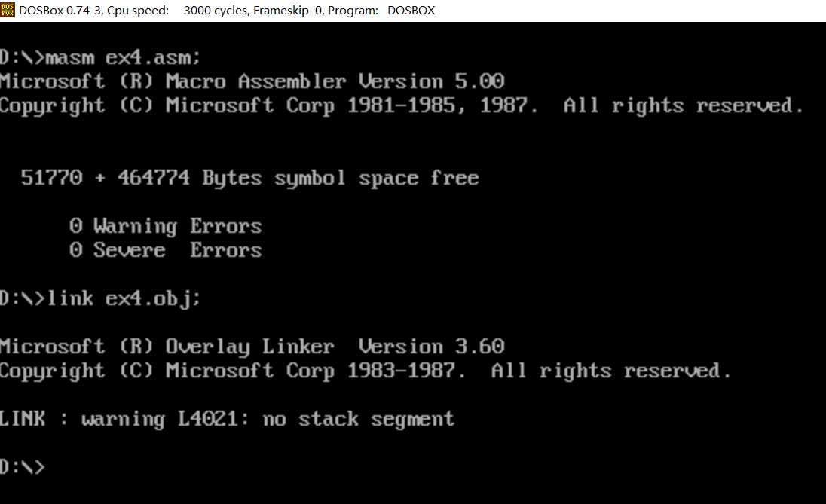
Task: Click the 'Bytes symbol space free' text
Action: [x=341, y=178]
